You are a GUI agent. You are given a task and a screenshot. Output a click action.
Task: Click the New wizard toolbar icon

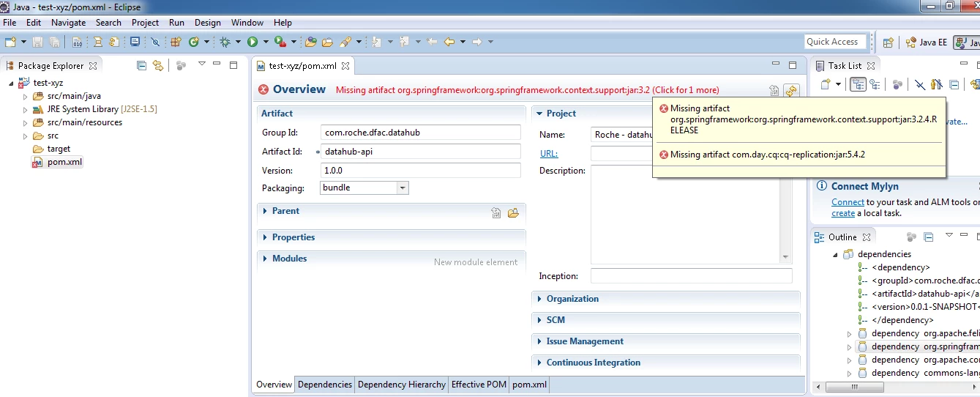[x=11, y=42]
